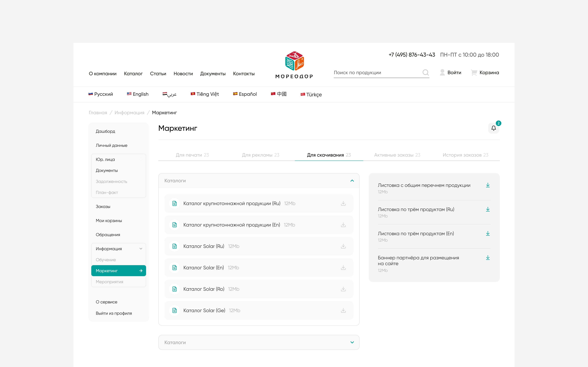The image size is (588, 367).
Task: Click the search magnifier icon
Action: tap(425, 73)
